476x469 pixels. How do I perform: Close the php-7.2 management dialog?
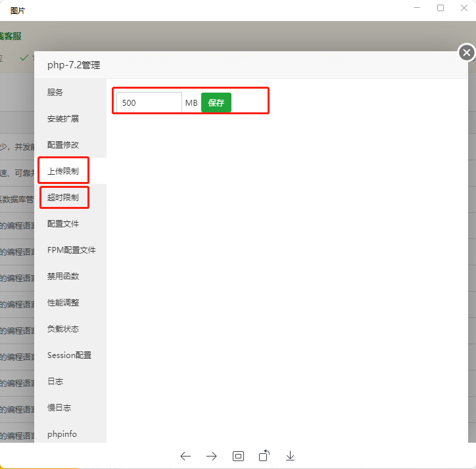466,53
